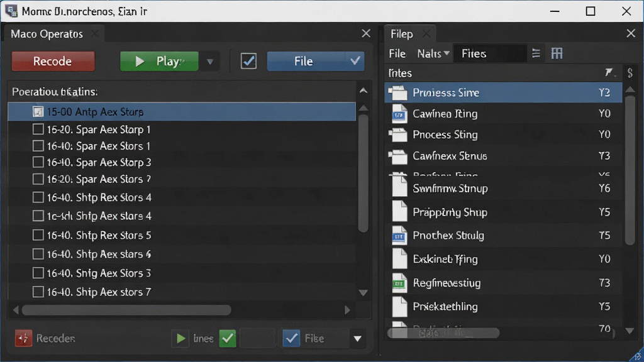Switch to grid view icon
This screenshot has height=362, width=644.
(557, 53)
